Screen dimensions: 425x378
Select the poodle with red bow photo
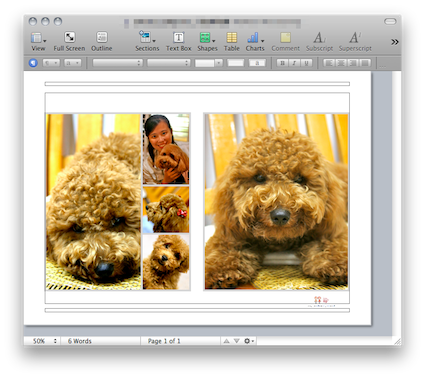coord(166,209)
